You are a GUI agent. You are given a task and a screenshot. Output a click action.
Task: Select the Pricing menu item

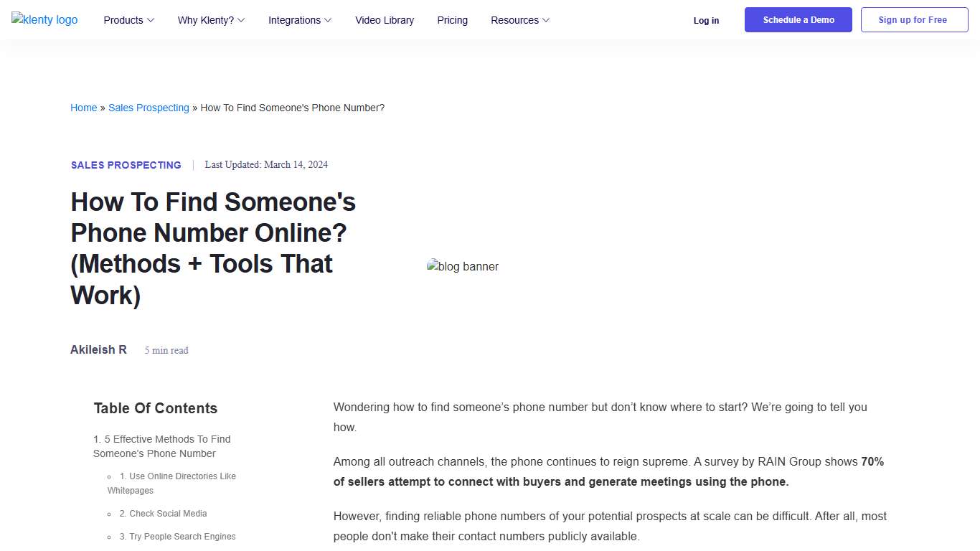(x=452, y=20)
